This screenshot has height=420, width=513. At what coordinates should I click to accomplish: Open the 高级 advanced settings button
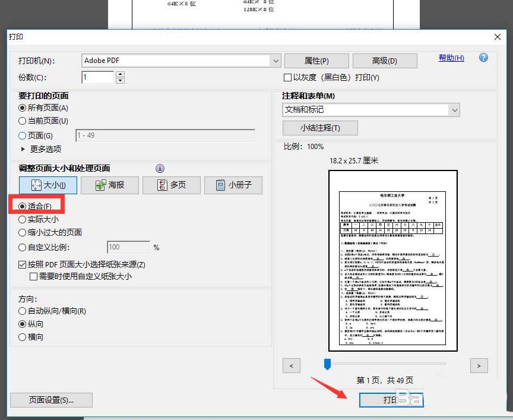click(385, 61)
